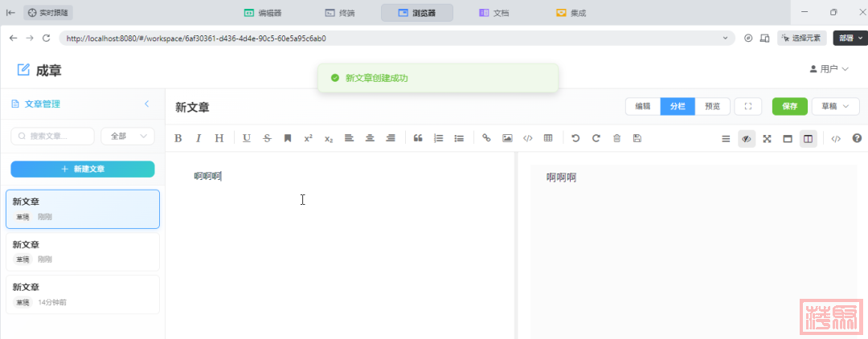Click the 新建文章 button
The image size is (868, 339).
[x=82, y=169]
